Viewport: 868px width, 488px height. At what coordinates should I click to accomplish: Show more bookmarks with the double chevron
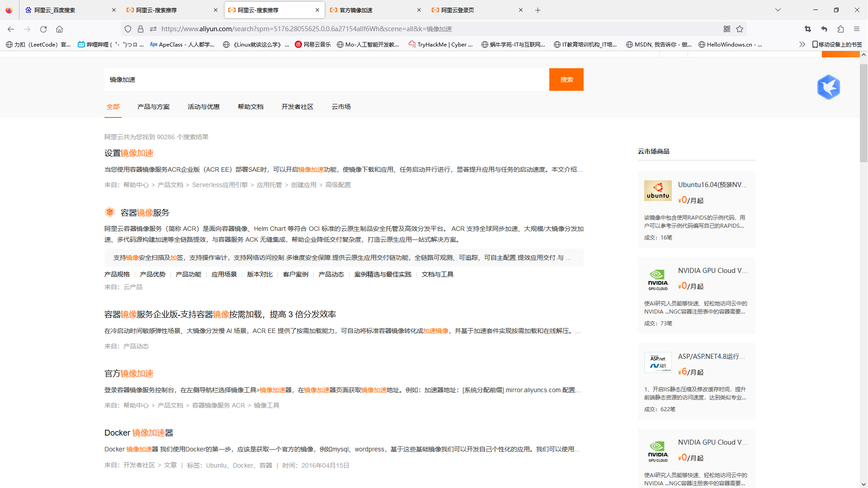pos(802,44)
